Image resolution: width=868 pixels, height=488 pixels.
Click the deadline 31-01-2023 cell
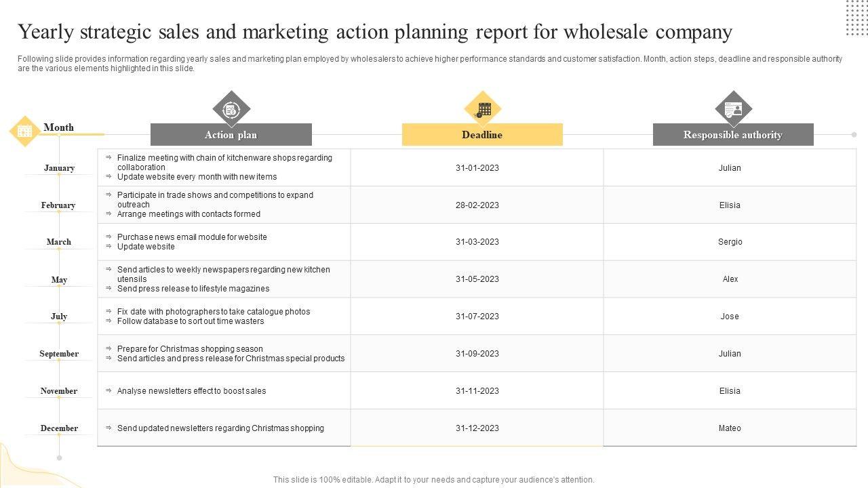(x=477, y=168)
